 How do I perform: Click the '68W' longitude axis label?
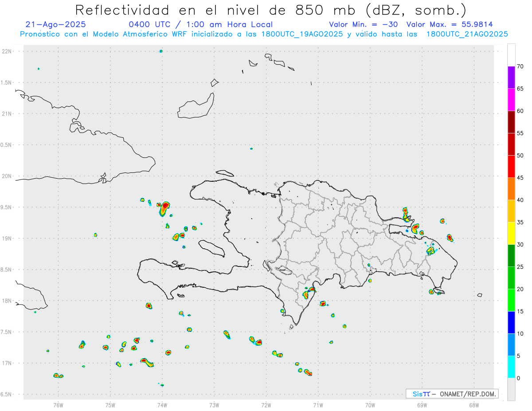coord(473,405)
